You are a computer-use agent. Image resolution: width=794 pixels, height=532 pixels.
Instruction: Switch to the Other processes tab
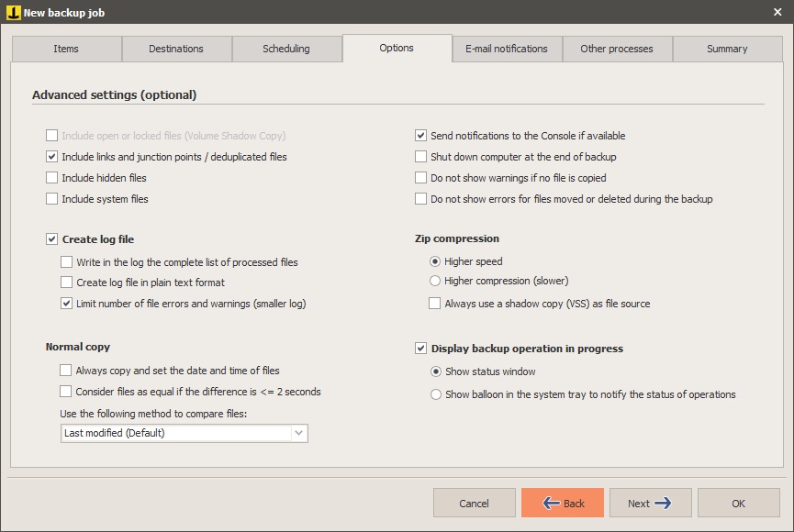[x=616, y=49]
